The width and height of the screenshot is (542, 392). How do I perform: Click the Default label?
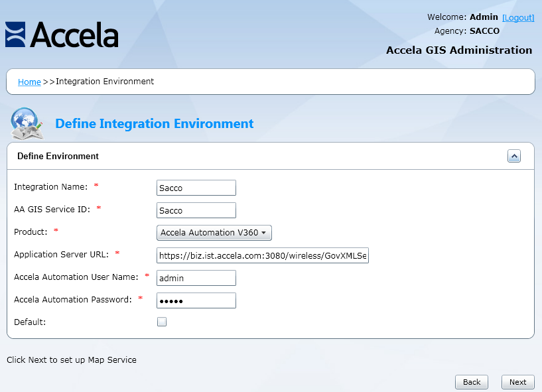click(x=31, y=322)
